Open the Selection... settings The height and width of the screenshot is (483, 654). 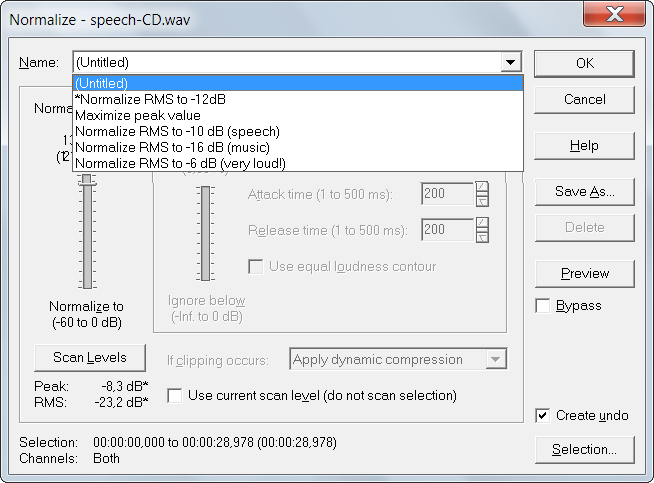tap(584, 450)
